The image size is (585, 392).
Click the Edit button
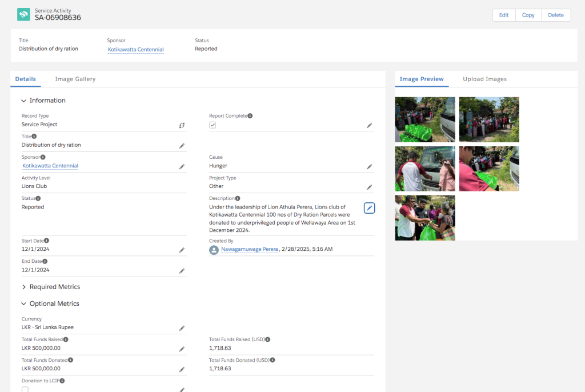[x=504, y=15]
